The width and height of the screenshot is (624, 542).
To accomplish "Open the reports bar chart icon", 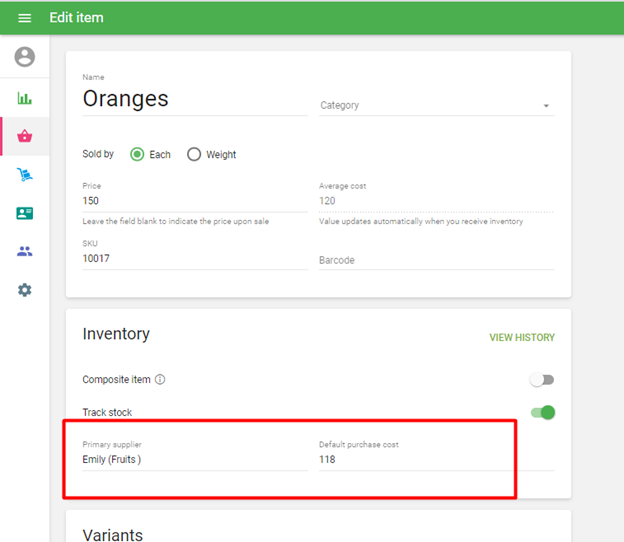I will (25, 98).
